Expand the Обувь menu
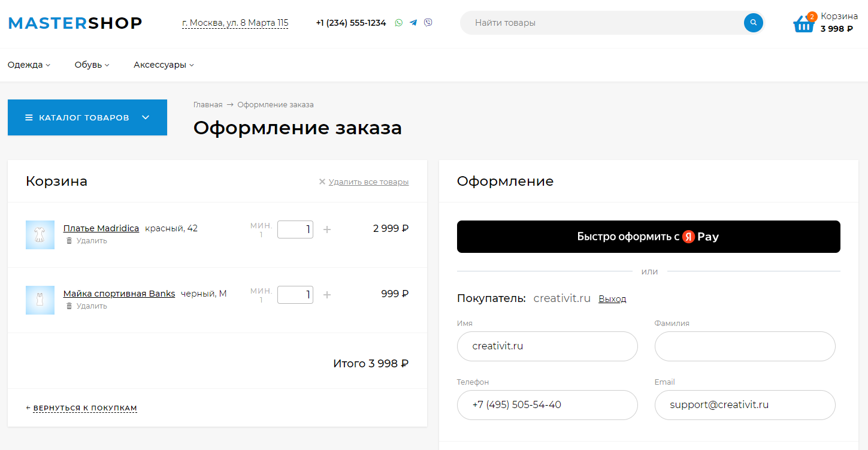Viewport: 868px width, 450px height. point(92,65)
